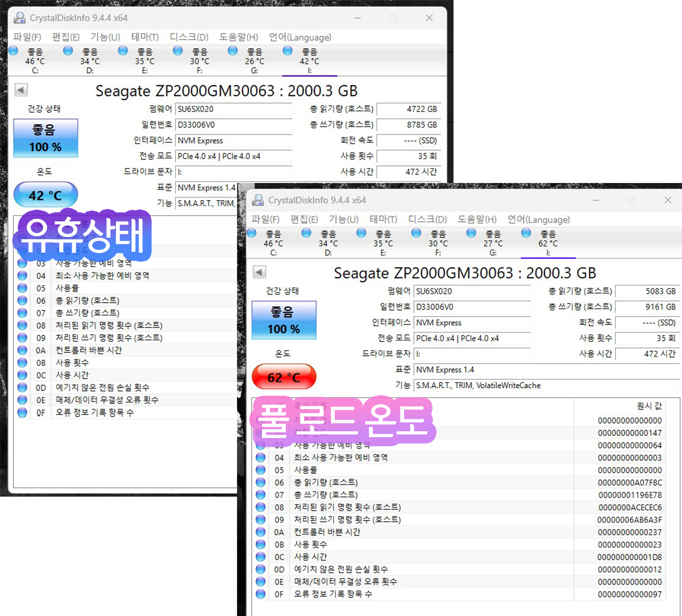The image size is (682, 616).
Task: Click status orb for 04 row in back window
Action: pyautogui.click(x=22, y=276)
